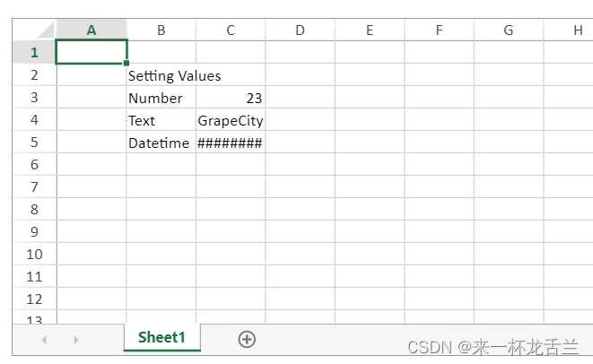Click the 'Text' label cell
This screenshot has height=364, width=593.
161,120
